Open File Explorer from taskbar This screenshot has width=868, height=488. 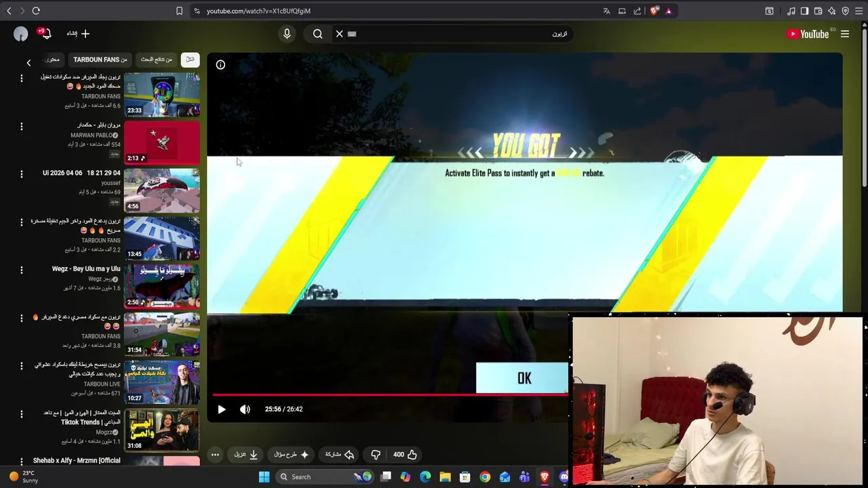point(445,477)
